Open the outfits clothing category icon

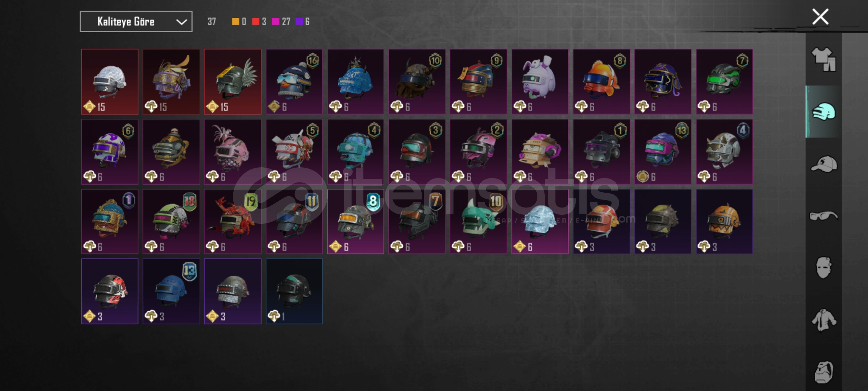(x=824, y=59)
